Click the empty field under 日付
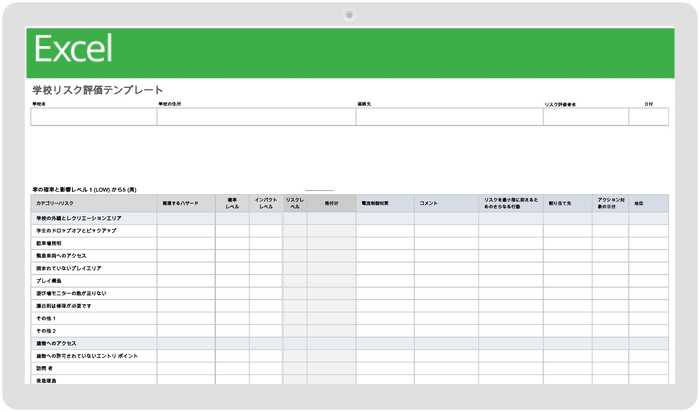The image size is (700, 412). 649,117
